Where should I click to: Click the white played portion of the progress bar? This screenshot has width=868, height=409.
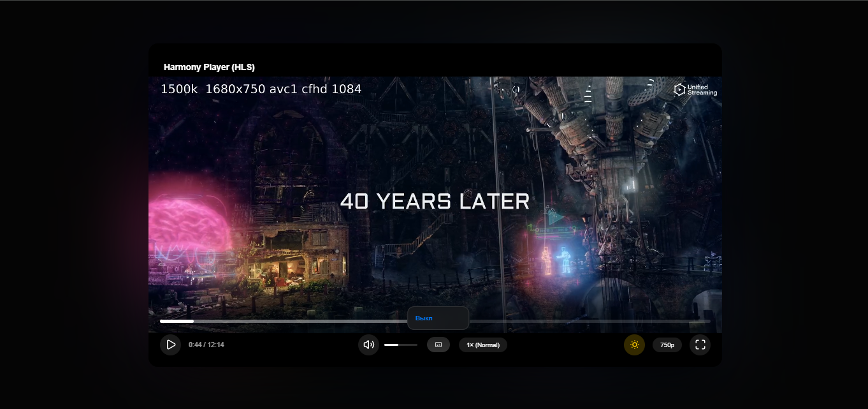(x=177, y=321)
